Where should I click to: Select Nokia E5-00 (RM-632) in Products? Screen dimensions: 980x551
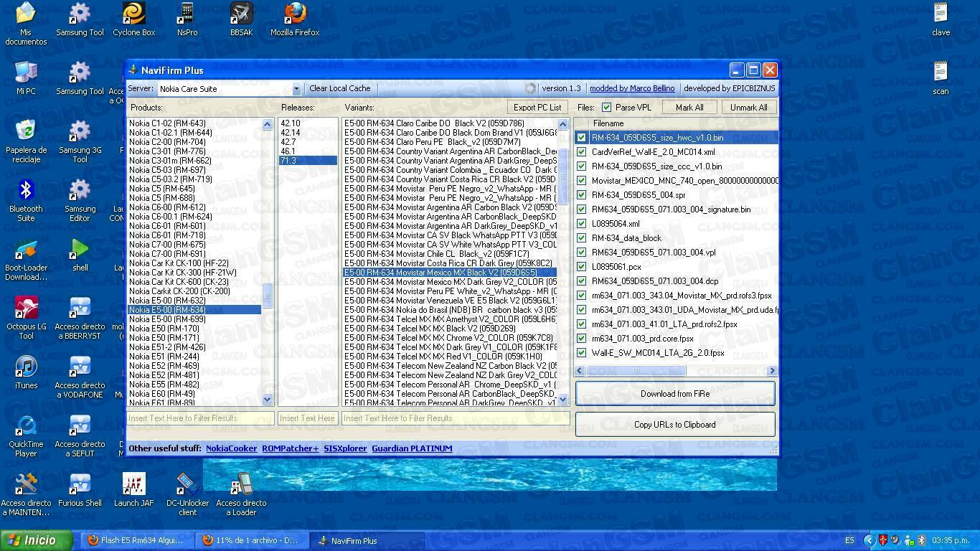[x=194, y=301]
